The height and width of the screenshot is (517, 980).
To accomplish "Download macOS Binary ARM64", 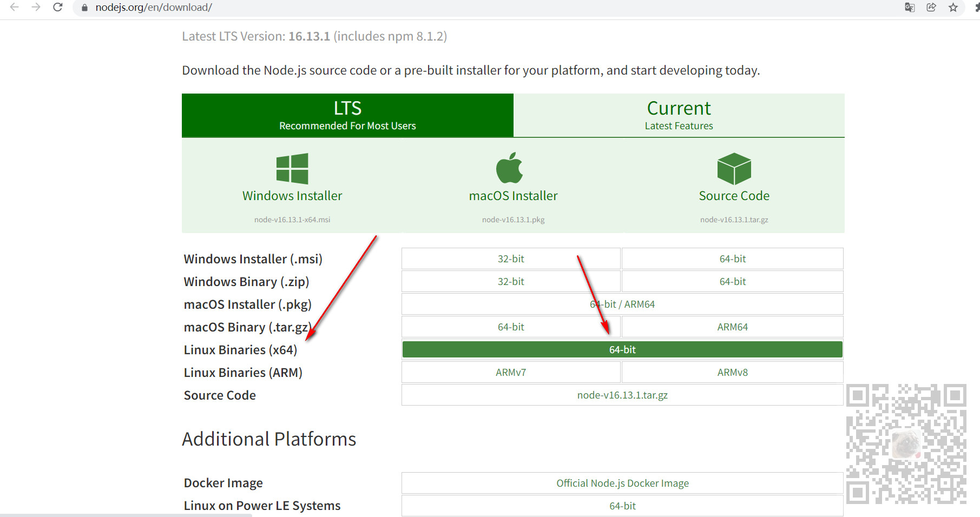I will click(733, 327).
